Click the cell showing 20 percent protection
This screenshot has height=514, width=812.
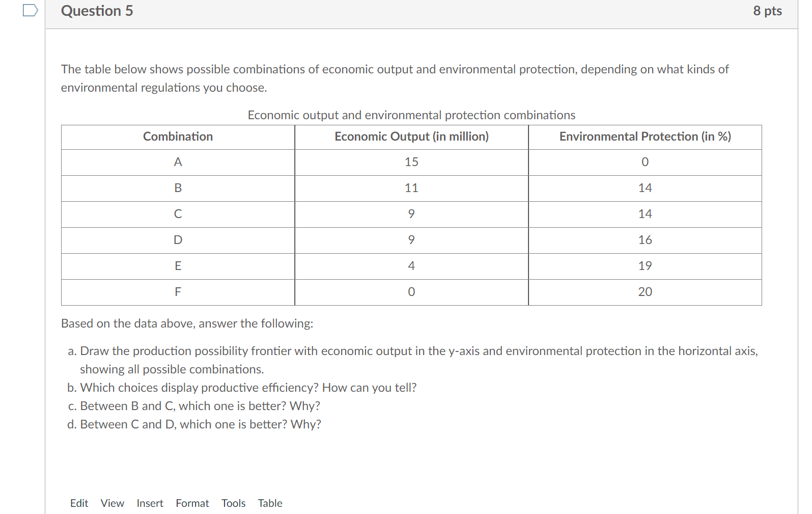coord(645,292)
